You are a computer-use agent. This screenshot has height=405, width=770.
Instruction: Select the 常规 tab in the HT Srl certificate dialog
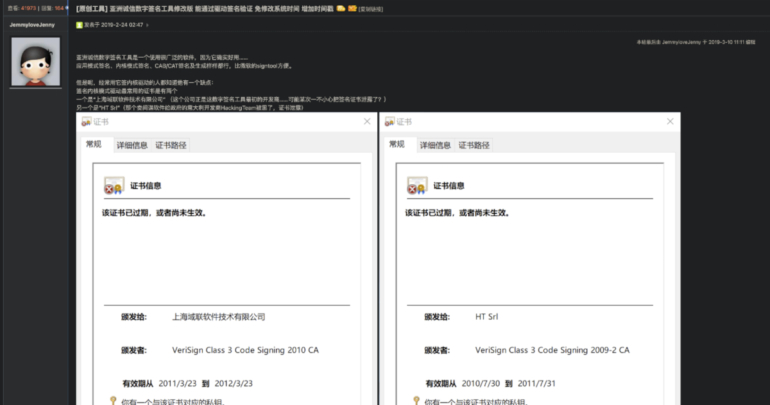[397, 144]
